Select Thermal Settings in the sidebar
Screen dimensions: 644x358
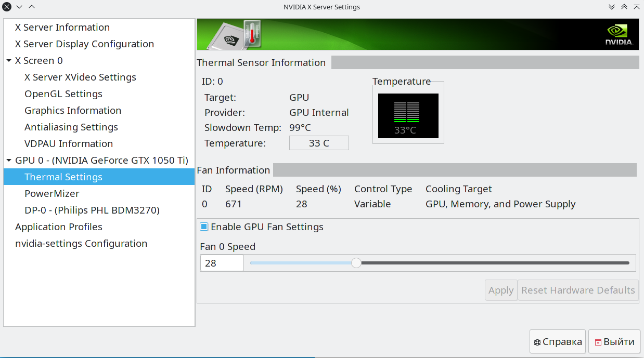point(99,177)
